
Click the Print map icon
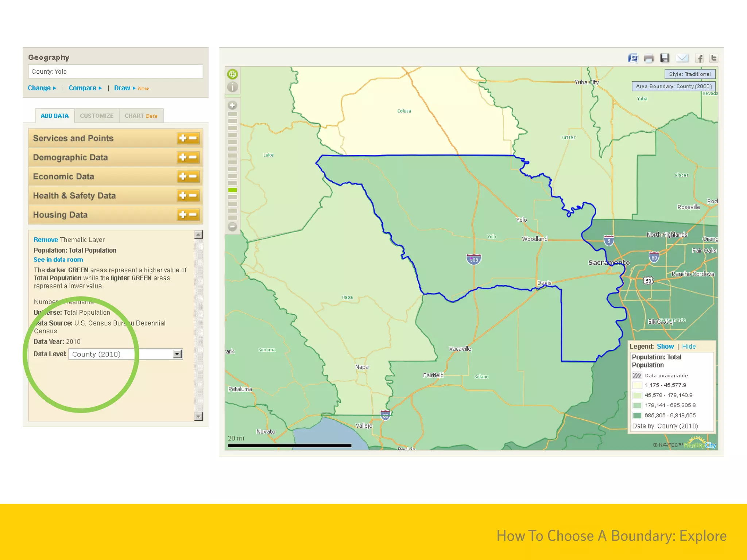coord(649,59)
